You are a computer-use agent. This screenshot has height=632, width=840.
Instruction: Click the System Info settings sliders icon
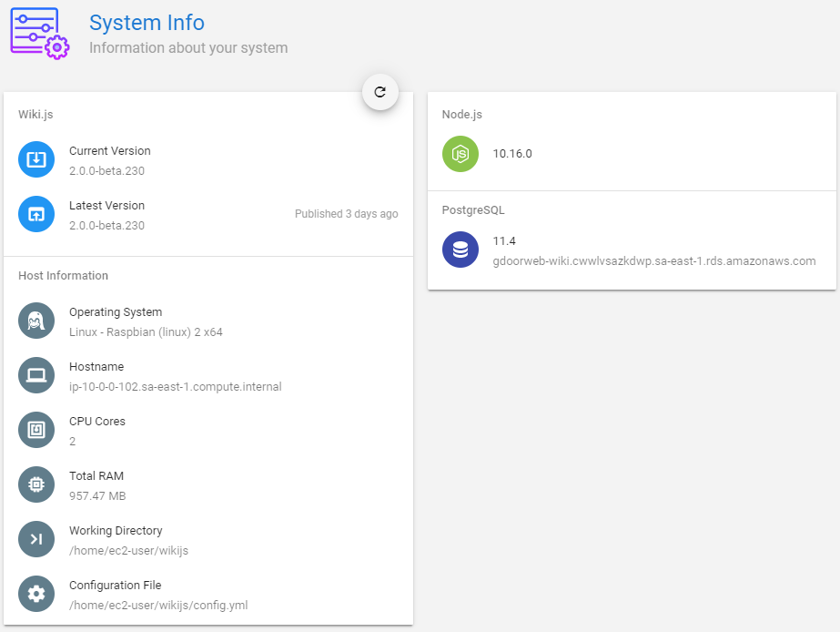[x=40, y=33]
